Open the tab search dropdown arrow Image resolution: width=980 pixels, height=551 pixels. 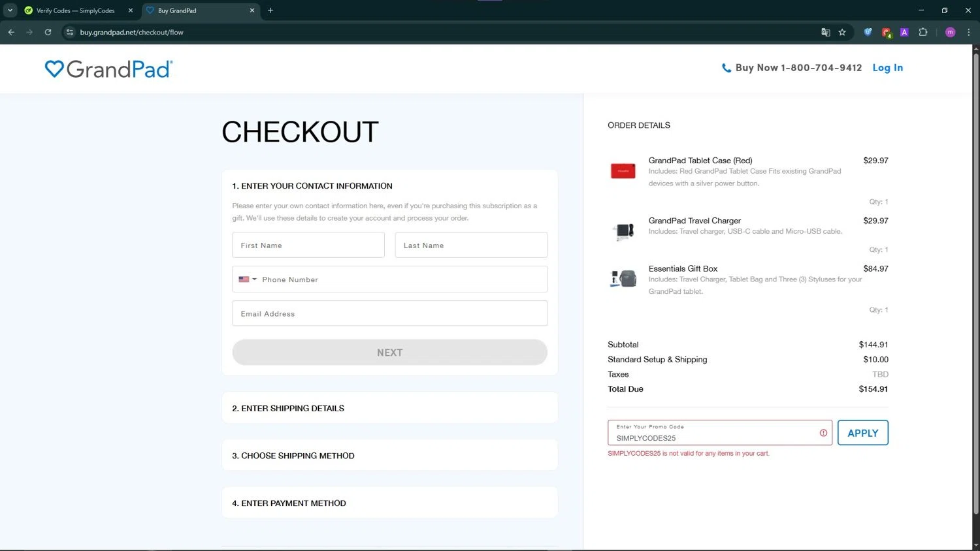point(10,10)
